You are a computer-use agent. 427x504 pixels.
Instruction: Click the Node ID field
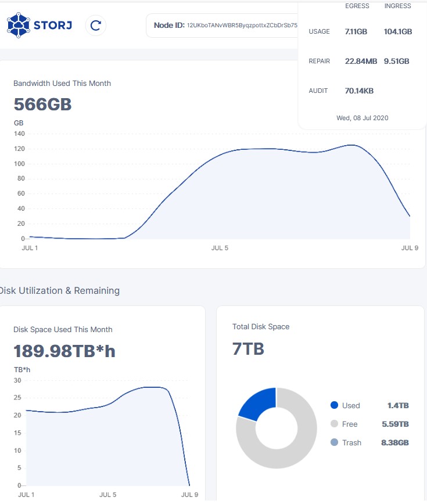(x=224, y=26)
